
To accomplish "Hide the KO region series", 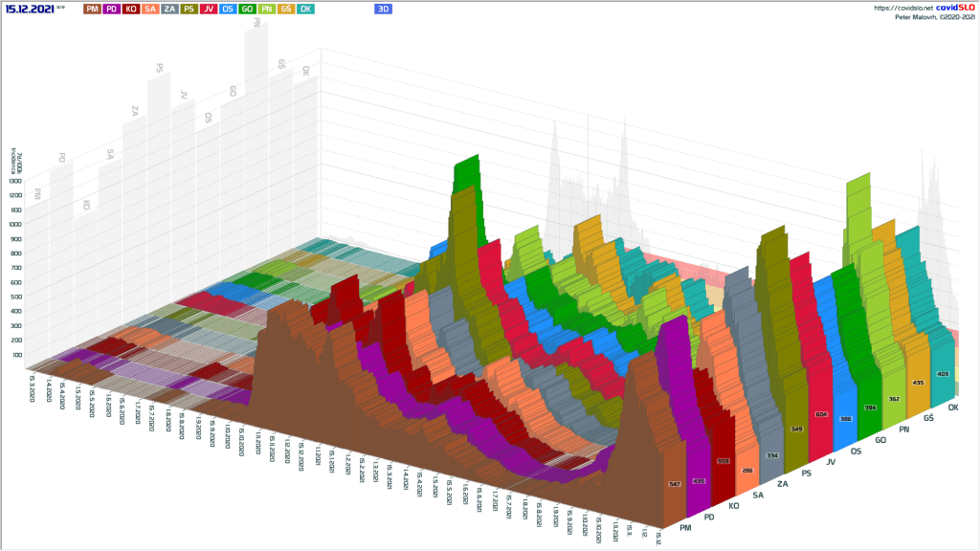I will 131,9.
